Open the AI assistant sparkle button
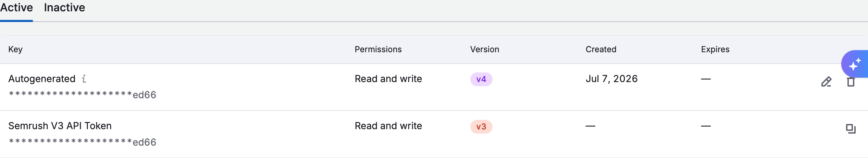Image resolution: width=868 pixels, height=158 pixels. (855, 64)
